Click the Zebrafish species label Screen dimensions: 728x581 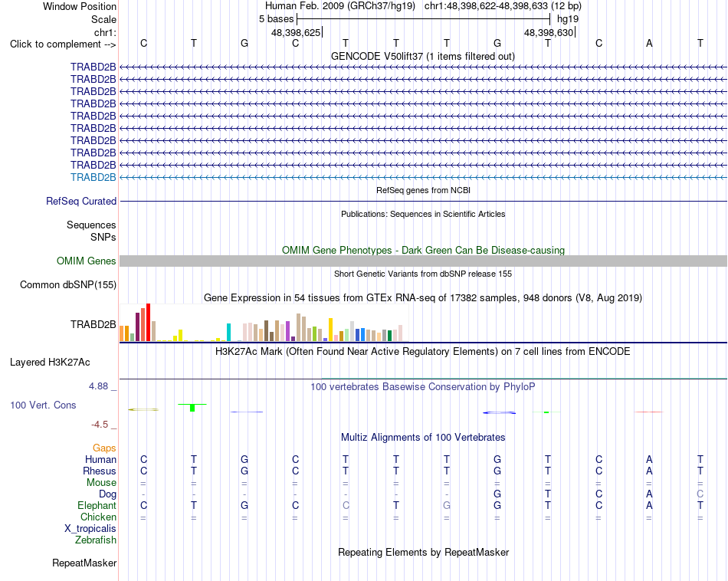point(96,540)
